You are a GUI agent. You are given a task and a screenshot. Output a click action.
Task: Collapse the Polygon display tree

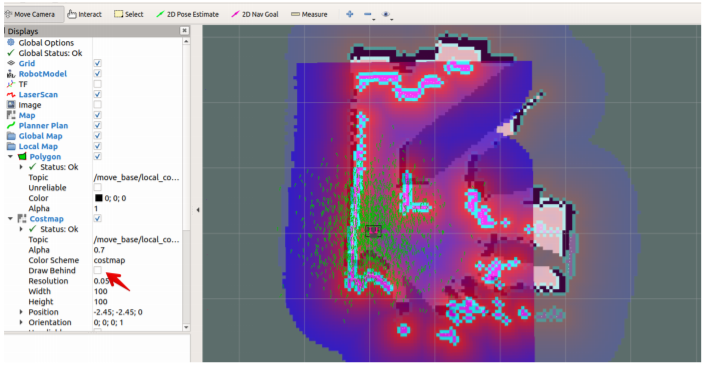[x=10, y=156]
